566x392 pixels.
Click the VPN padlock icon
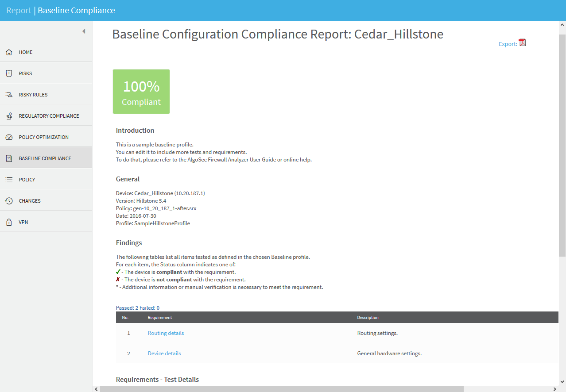(x=9, y=222)
